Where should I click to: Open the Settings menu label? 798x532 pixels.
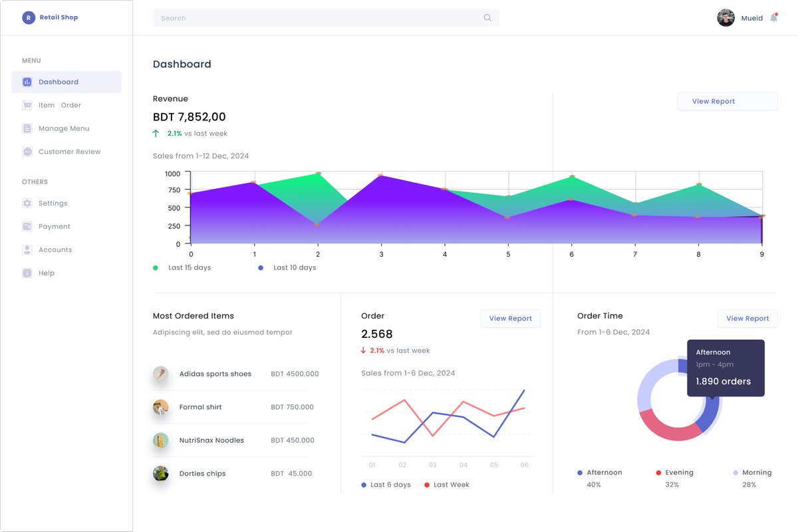53,203
